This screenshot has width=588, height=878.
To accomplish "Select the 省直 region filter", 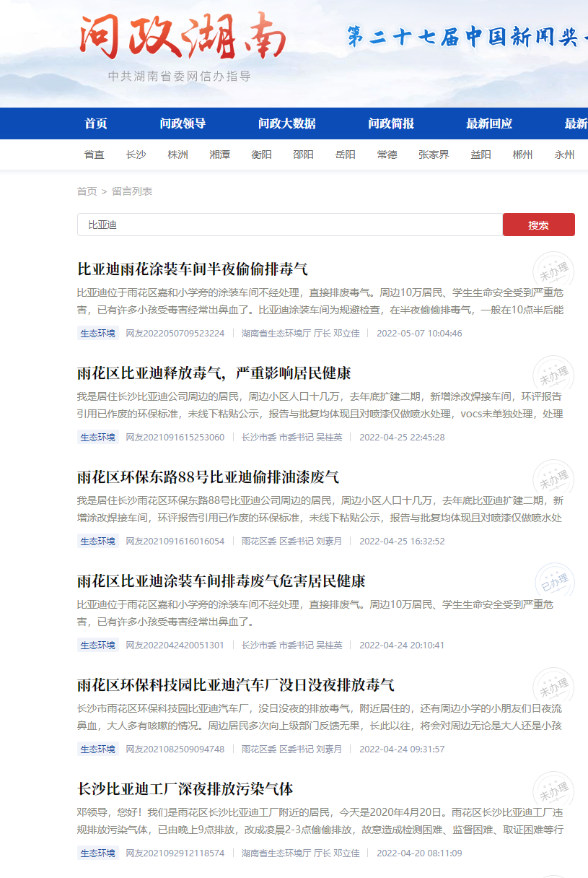I will tap(94, 155).
